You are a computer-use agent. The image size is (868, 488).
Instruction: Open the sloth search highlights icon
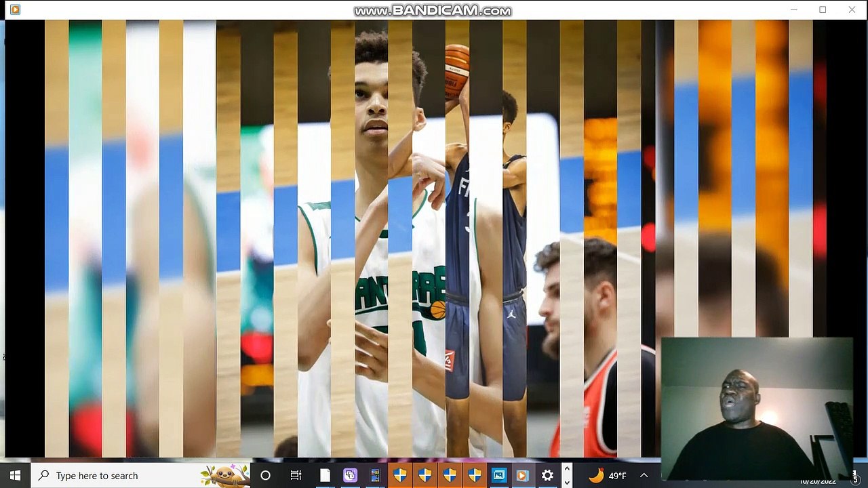(x=226, y=475)
